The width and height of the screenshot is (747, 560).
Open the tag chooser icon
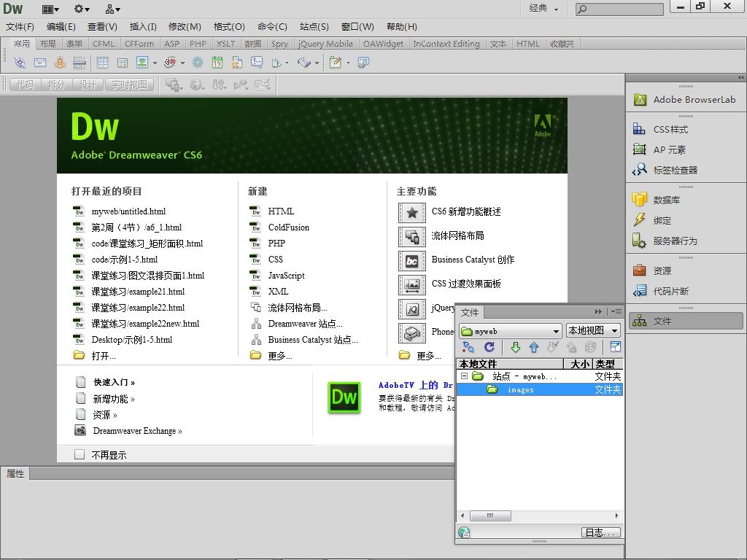pos(363,63)
